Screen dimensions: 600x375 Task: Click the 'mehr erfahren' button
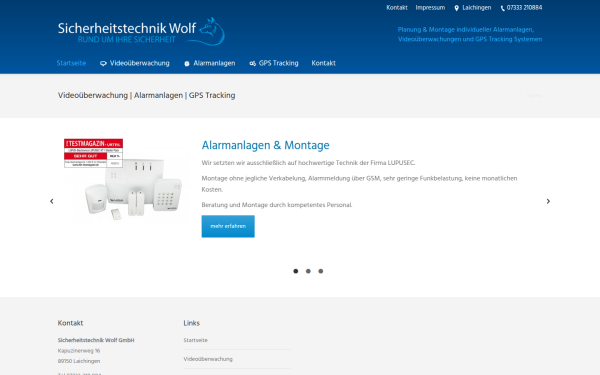[228, 226]
